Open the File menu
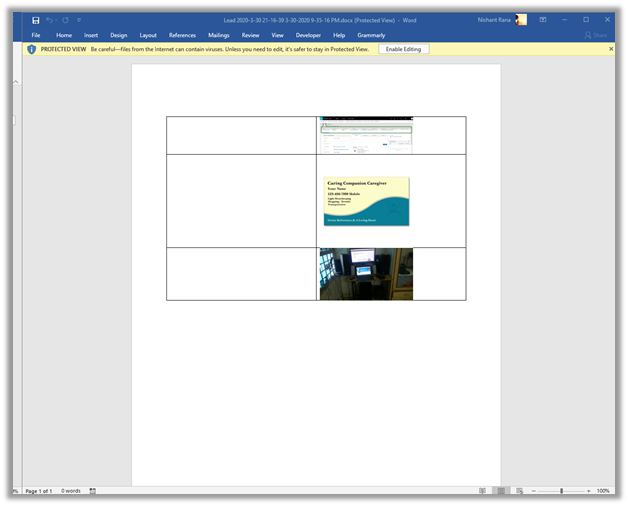The height and width of the screenshot is (506, 628). [36, 35]
